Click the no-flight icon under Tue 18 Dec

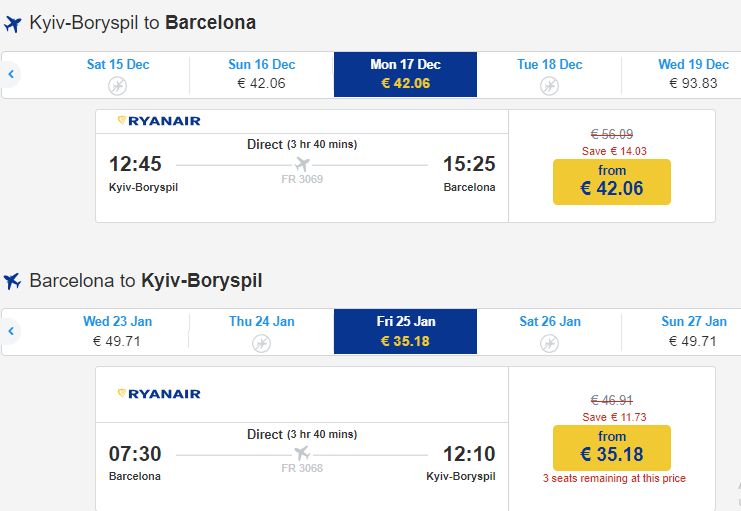pyautogui.click(x=549, y=85)
